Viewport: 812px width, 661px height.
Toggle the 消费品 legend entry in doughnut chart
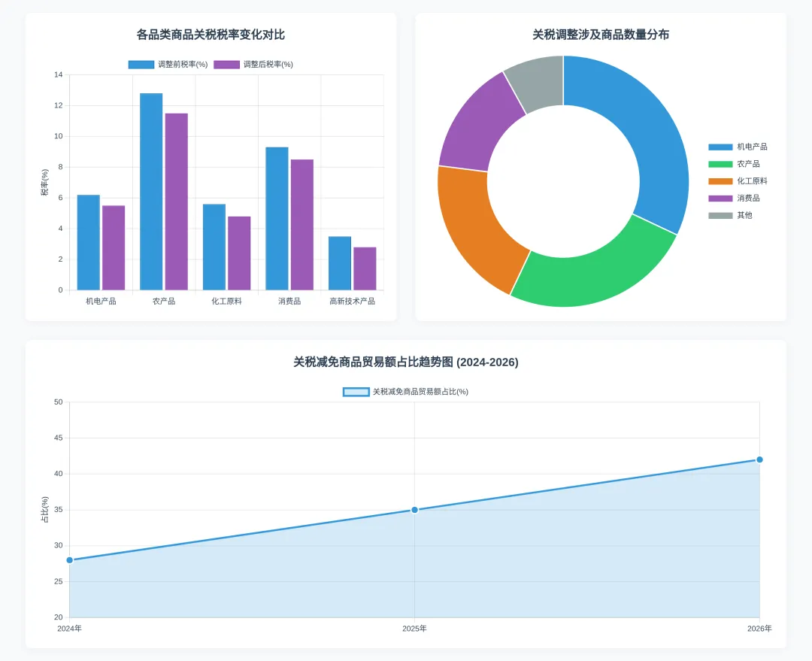point(734,198)
